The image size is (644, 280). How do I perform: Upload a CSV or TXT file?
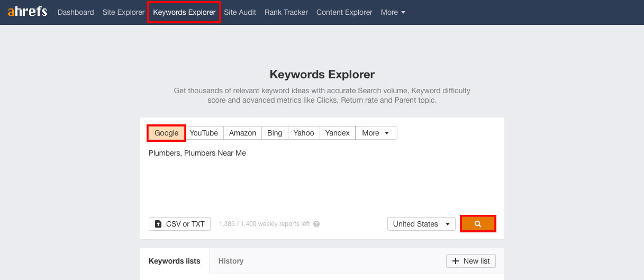pos(179,224)
